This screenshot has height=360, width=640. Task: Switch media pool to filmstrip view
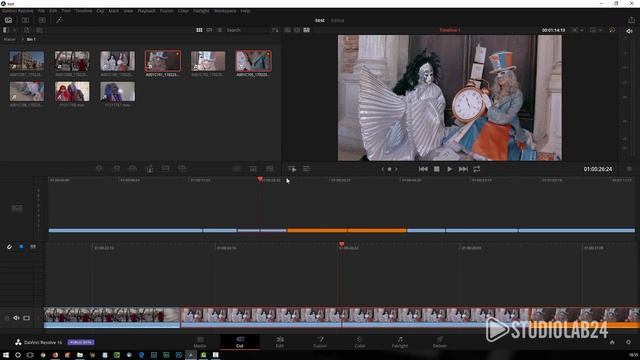coord(209,30)
